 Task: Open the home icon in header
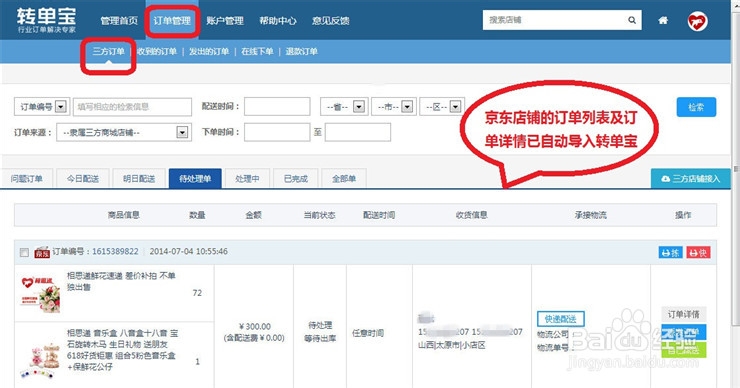tap(663, 20)
